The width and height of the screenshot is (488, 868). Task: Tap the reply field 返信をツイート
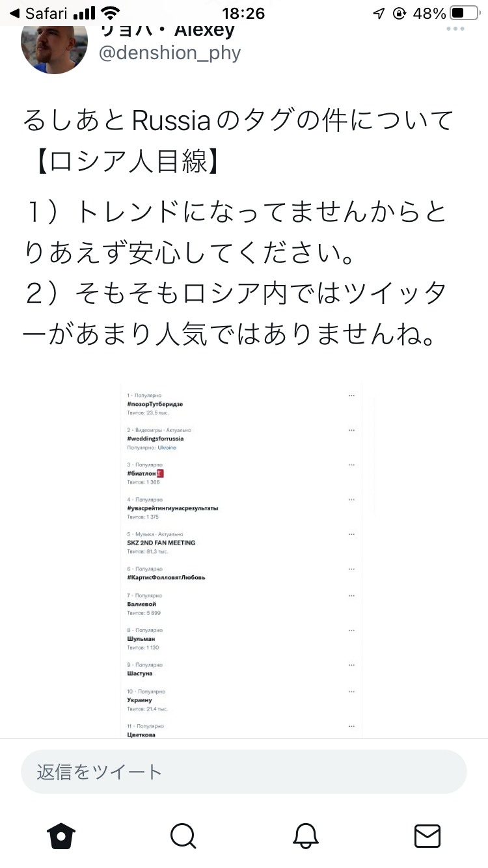point(244,772)
